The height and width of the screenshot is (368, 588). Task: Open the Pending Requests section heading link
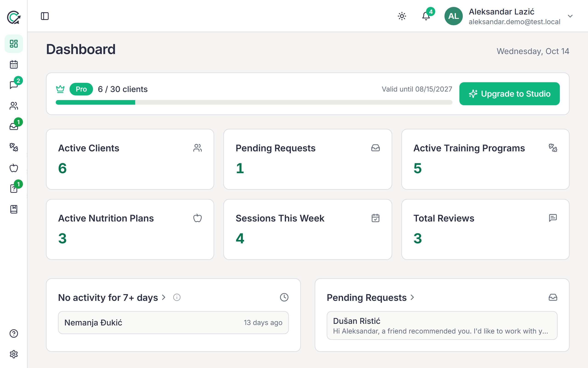(x=370, y=297)
